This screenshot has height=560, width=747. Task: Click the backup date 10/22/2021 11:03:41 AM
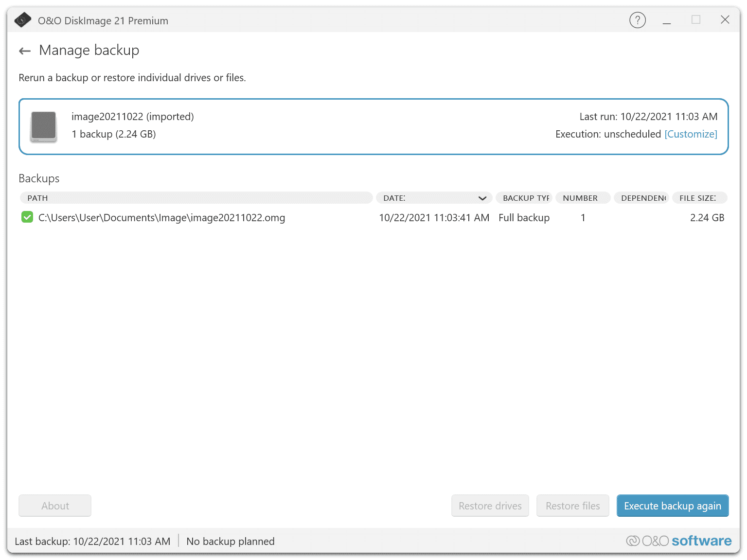[434, 218]
